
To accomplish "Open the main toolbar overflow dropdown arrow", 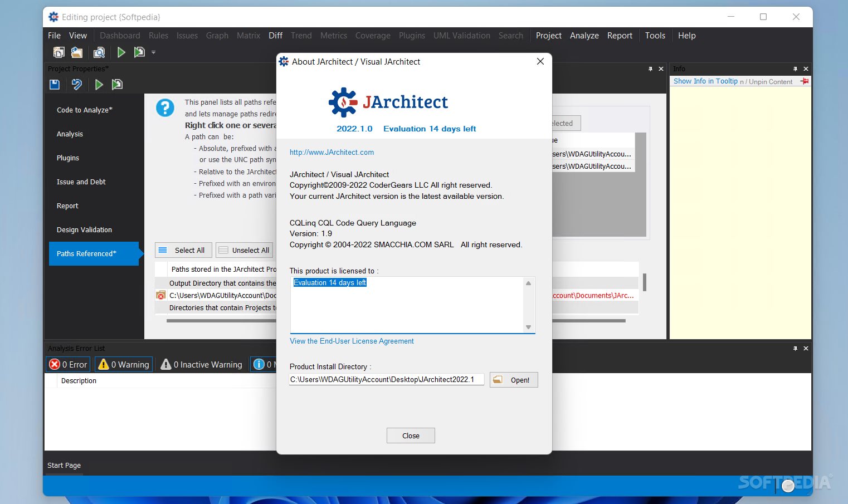I will (x=153, y=52).
